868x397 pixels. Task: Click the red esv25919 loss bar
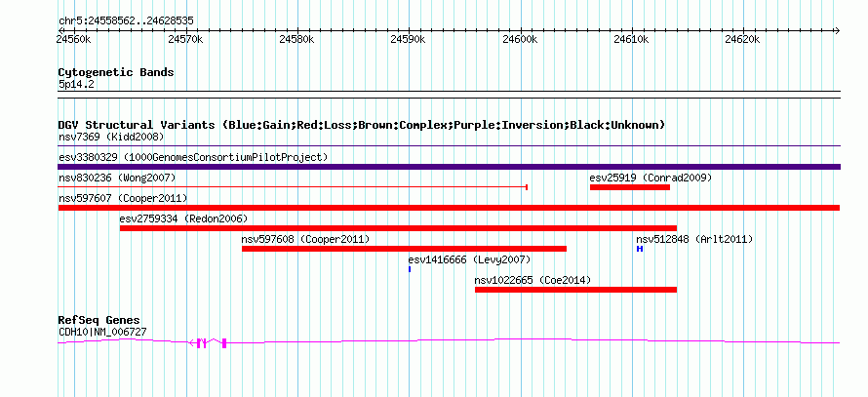click(x=630, y=187)
